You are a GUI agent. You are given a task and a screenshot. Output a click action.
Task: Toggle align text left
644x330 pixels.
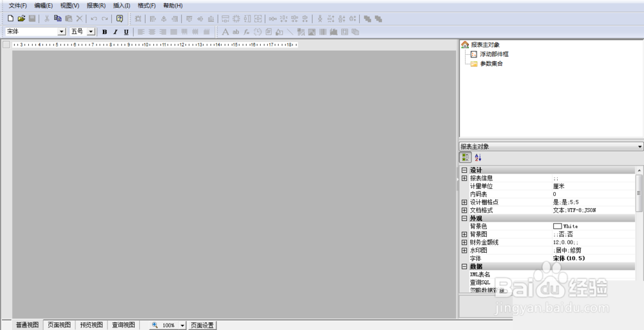tap(141, 32)
